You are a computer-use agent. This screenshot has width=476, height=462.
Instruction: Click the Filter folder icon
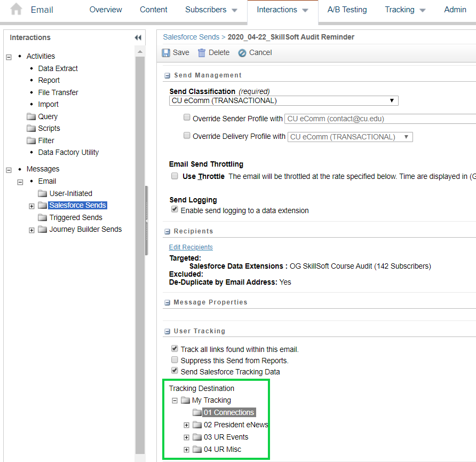[x=31, y=140]
